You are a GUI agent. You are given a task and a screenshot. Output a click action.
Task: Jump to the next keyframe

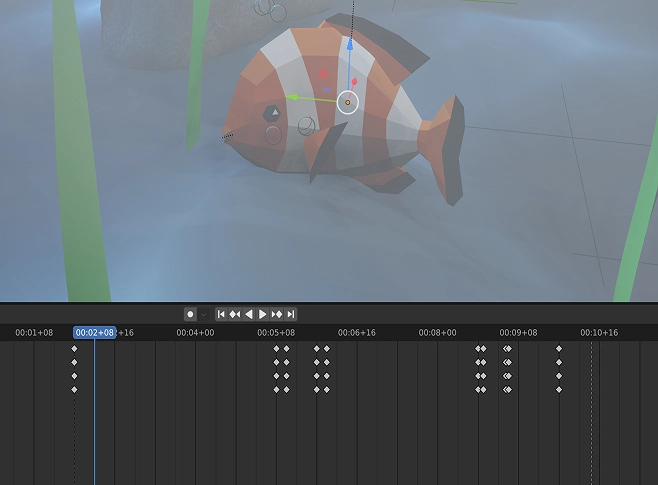(x=277, y=314)
